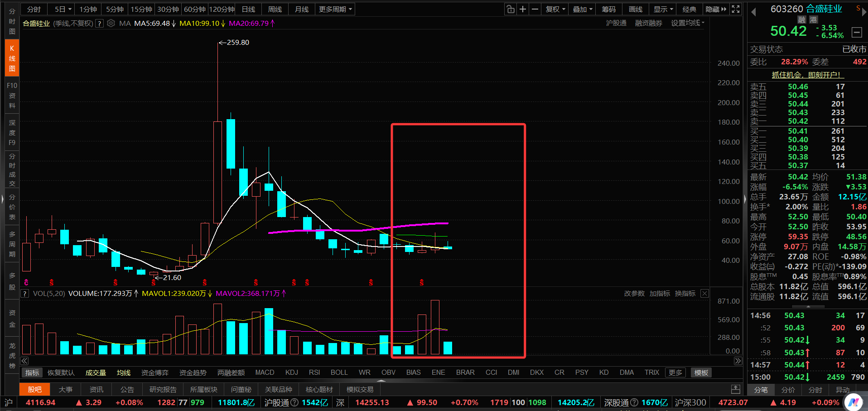Click 加指标 to add an indicator

tap(660, 294)
